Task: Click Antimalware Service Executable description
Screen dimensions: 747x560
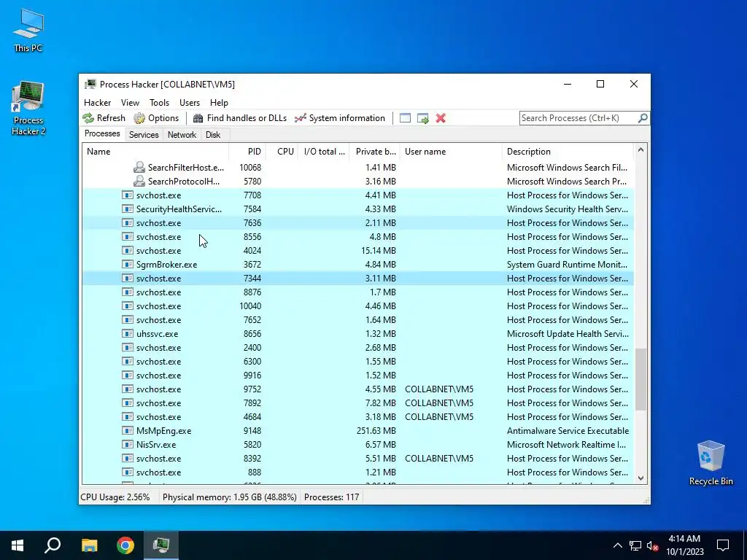Action: pos(568,430)
